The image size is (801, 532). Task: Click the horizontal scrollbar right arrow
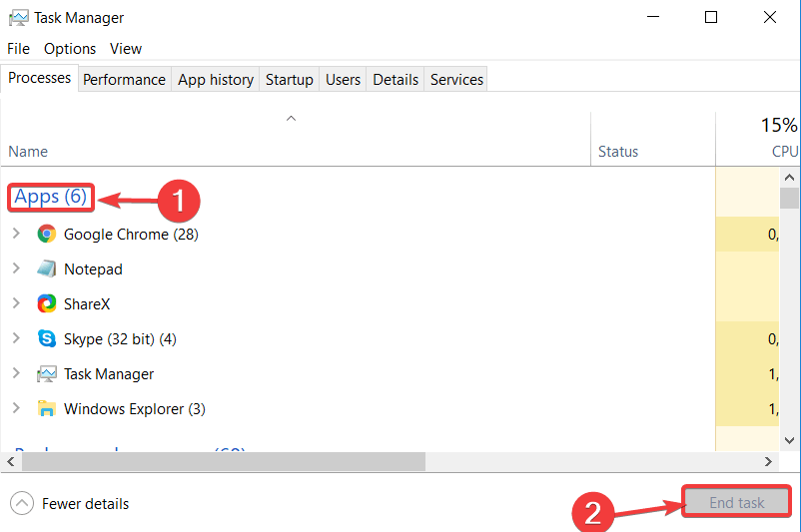coord(768,461)
